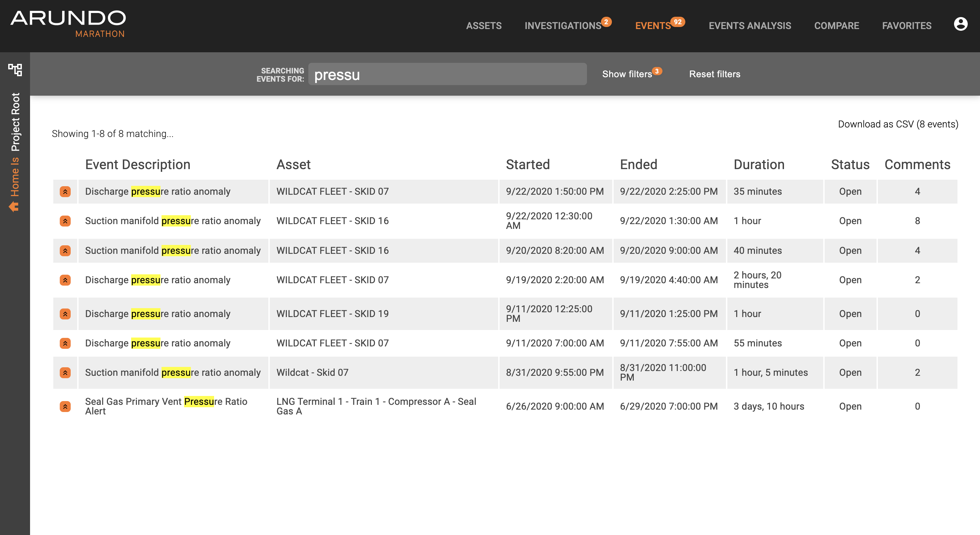980x535 pixels.
Task: Expand the Discharge pressure event on SKID 19
Action: tap(65, 314)
